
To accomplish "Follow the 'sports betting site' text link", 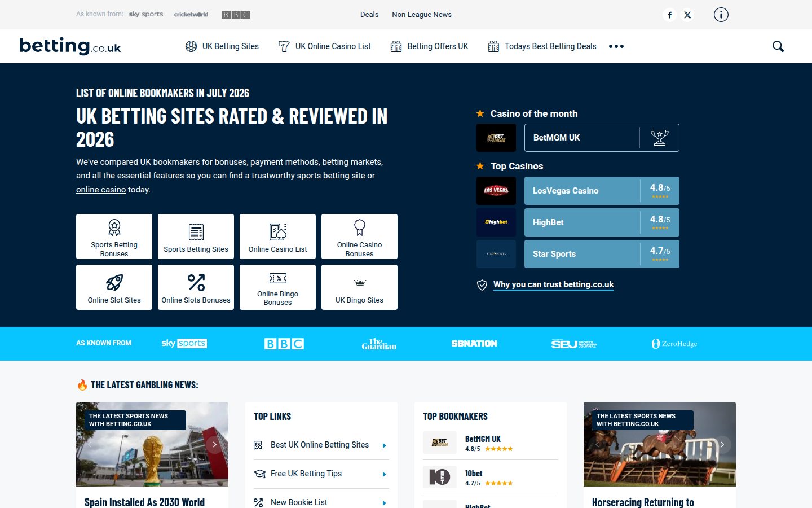I will pos(331,176).
